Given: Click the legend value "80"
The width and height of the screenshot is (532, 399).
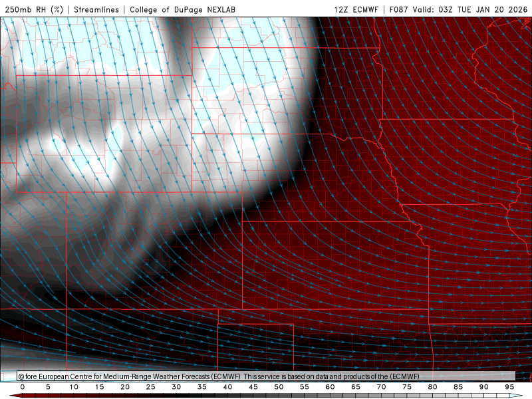Looking at the screenshot, I should 433,387.
